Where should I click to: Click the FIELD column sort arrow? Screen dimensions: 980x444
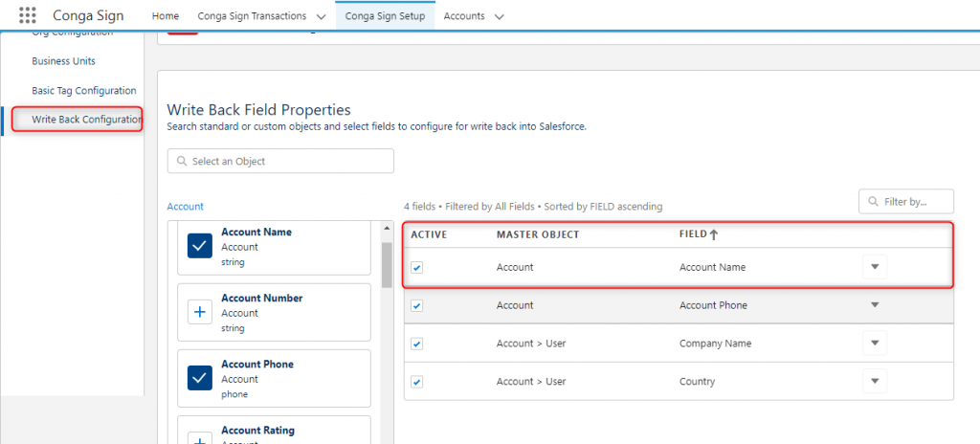click(714, 235)
